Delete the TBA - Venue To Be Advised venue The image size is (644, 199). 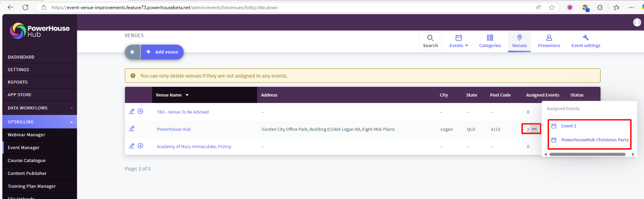pos(140,111)
